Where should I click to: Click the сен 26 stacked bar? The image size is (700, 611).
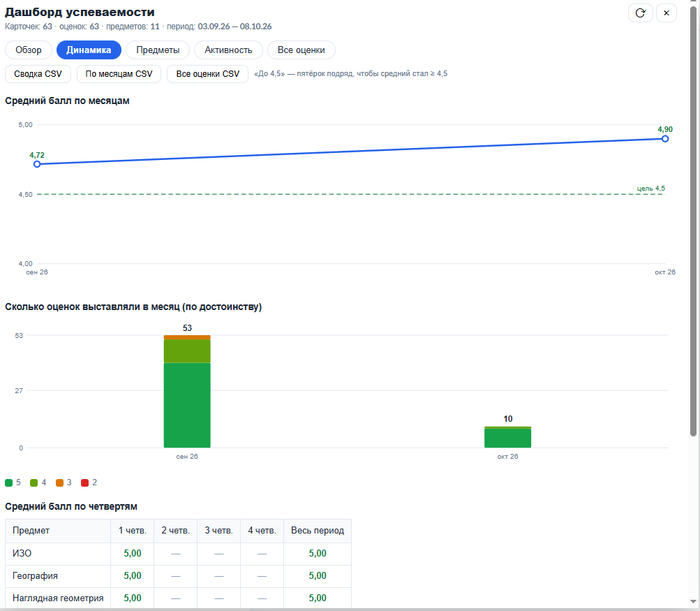pyautogui.click(x=187, y=391)
